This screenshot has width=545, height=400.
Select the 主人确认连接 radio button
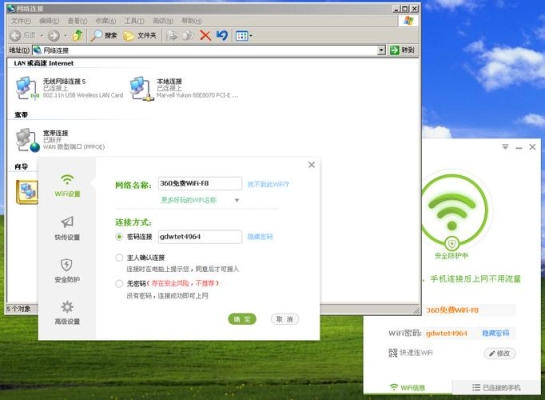click(x=119, y=258)
